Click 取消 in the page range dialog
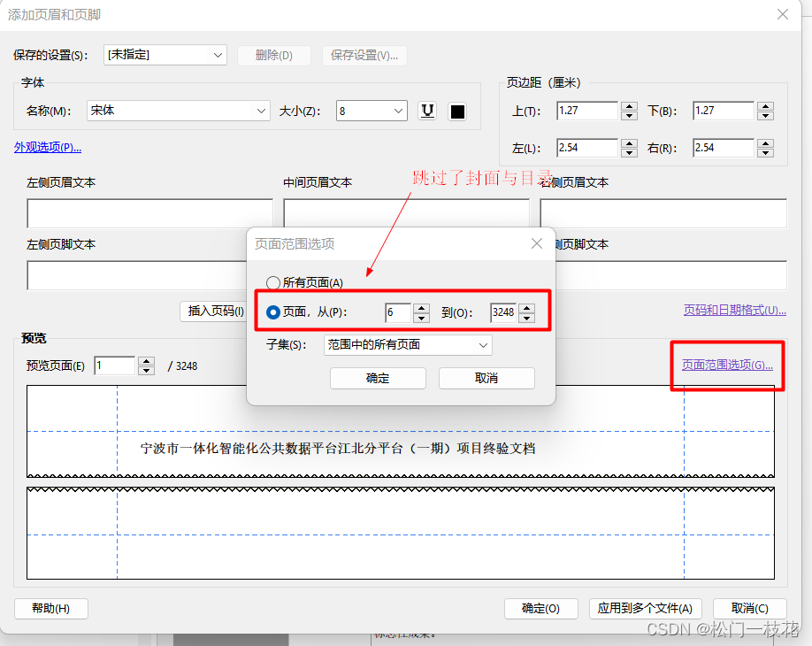Screen dimensions: 812x646 pos(486,378)
